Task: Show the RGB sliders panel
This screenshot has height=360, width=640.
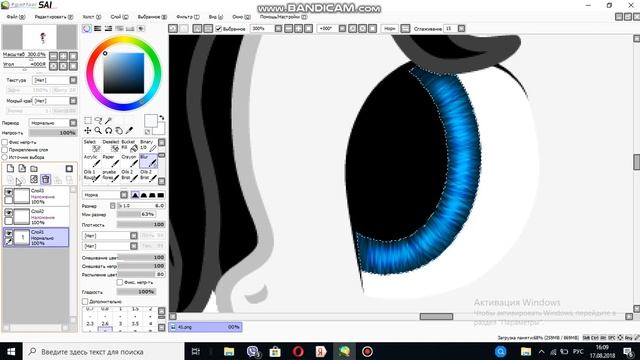Action: 98,29
